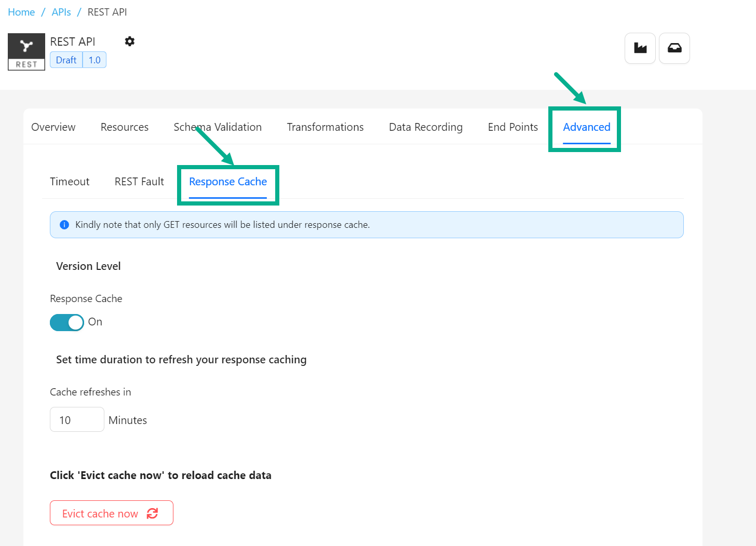Image resolution: width=756 pixels, height=546 pixels.
Task: Select the Transformations tab
Action: click(x=325, y=127)
